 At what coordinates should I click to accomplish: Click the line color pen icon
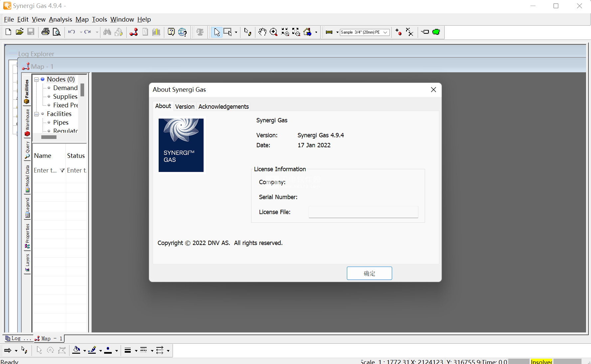[92, 350]
